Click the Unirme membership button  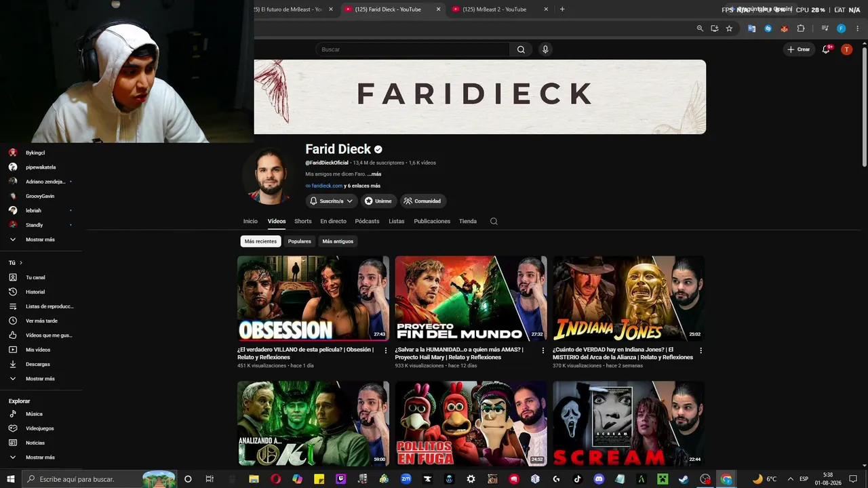[x=378, y=201]
